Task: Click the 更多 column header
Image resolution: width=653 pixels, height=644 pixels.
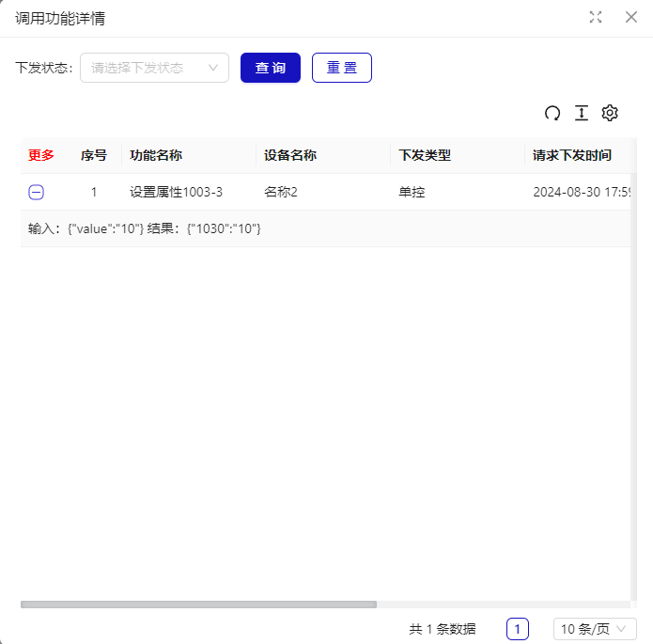Action: pos(41,155)
